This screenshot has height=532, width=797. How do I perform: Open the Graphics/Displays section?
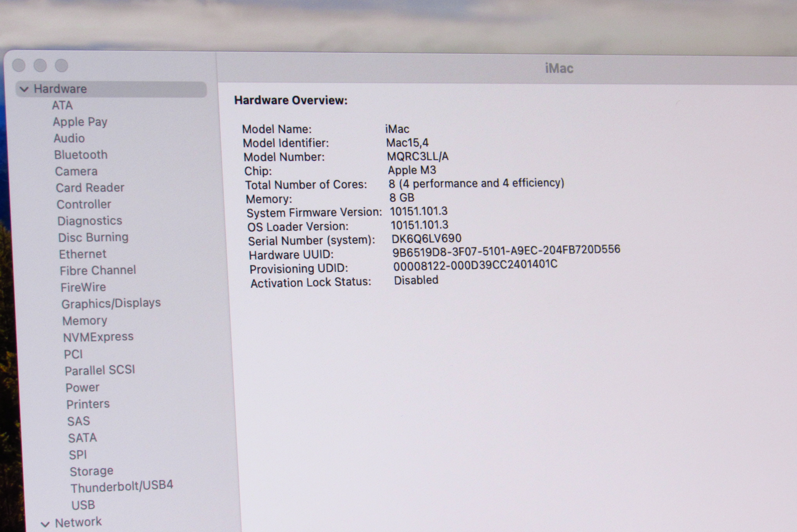pyautogui.click(x=111, y=303)
